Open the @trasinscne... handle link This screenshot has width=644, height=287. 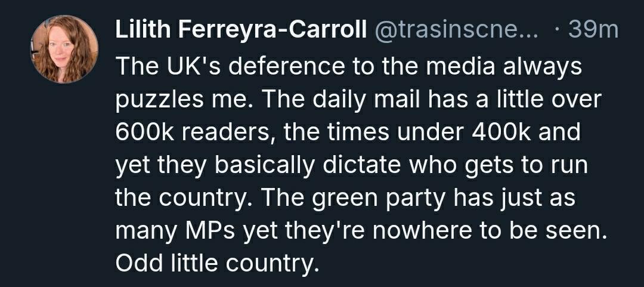pyautogui.click(x=456, y=30)
